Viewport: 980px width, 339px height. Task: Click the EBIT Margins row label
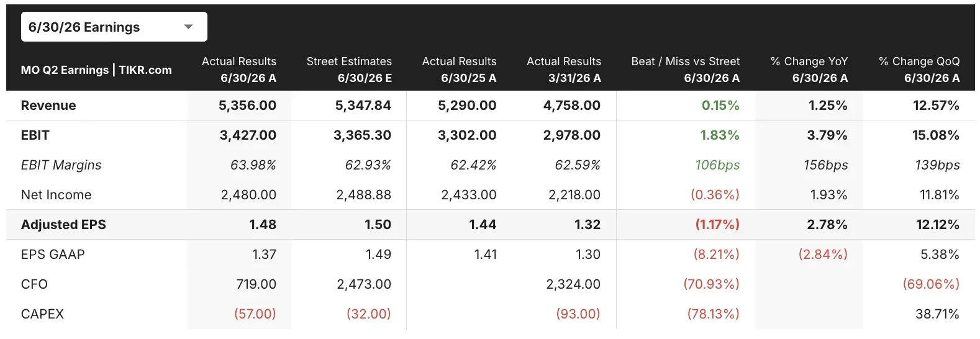pos(61,165)
